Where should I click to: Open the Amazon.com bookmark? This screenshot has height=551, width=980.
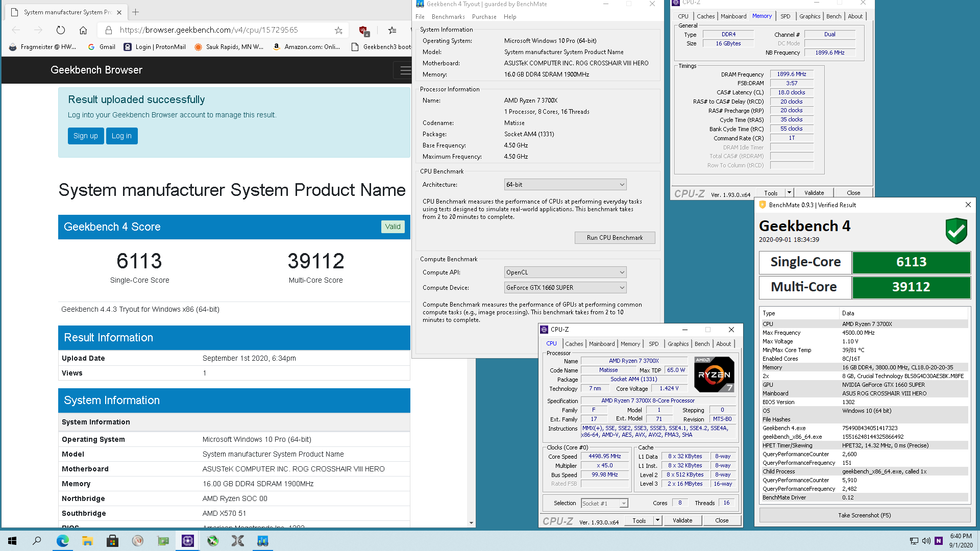(307, 47)
